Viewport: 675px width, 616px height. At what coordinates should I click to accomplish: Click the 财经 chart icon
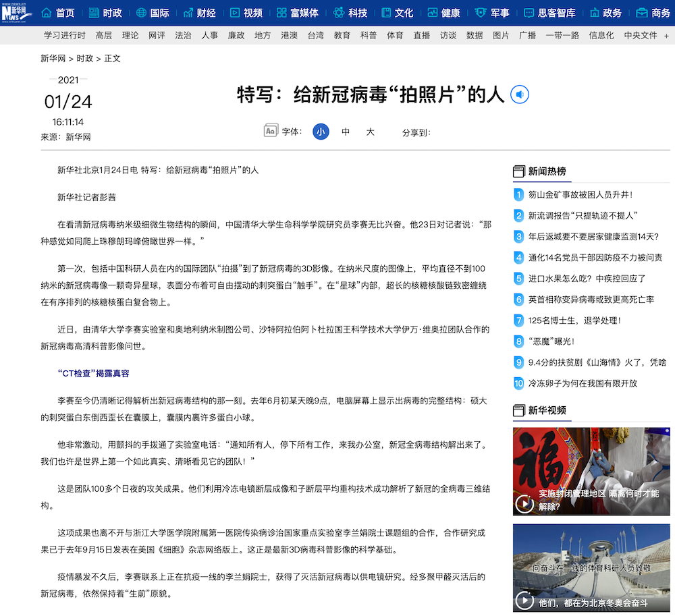(x=188, y=13)
